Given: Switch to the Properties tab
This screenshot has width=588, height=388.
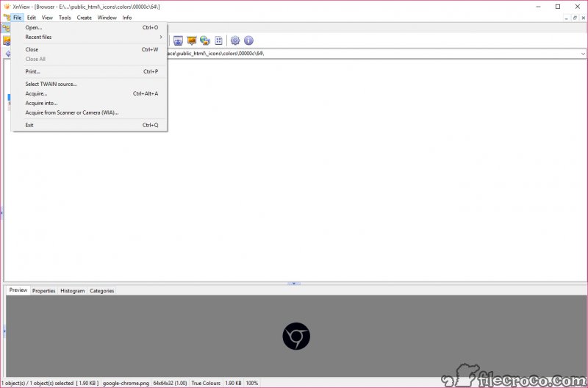Looking at the screenshot, I should 43,291.
